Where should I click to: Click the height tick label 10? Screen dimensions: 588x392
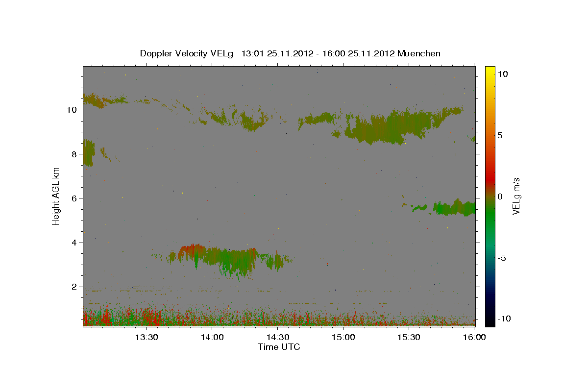click(73, 110)
